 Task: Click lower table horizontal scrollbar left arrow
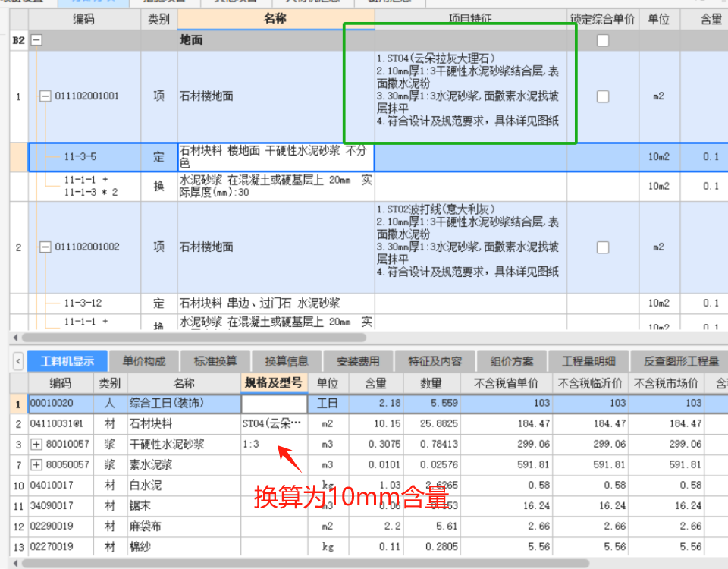click(15, 564)
